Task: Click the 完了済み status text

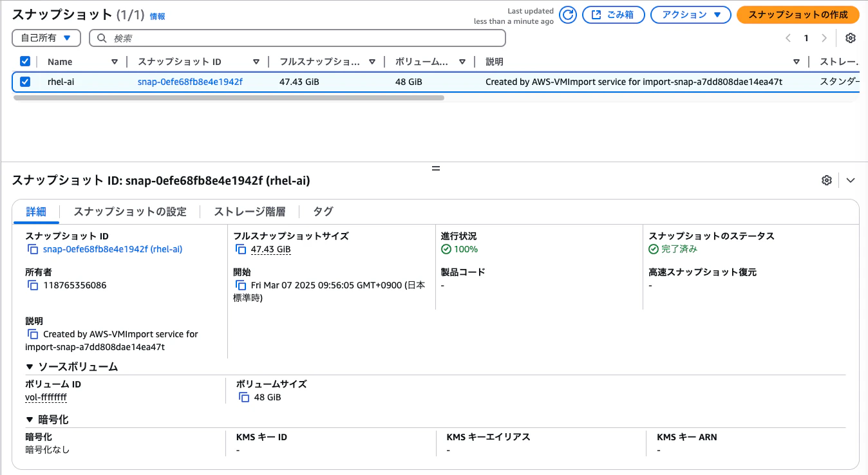Action: [x=679, y=249]
